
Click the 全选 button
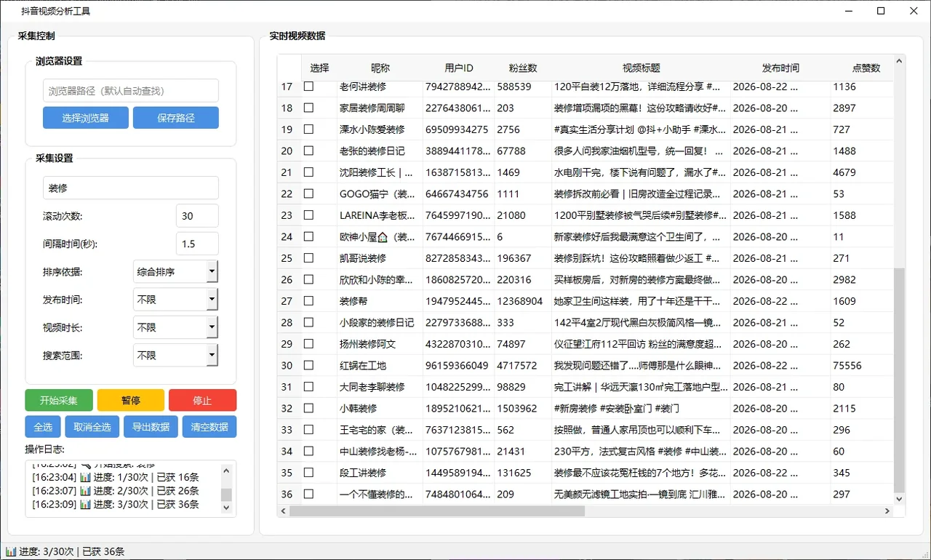(43, 427)
